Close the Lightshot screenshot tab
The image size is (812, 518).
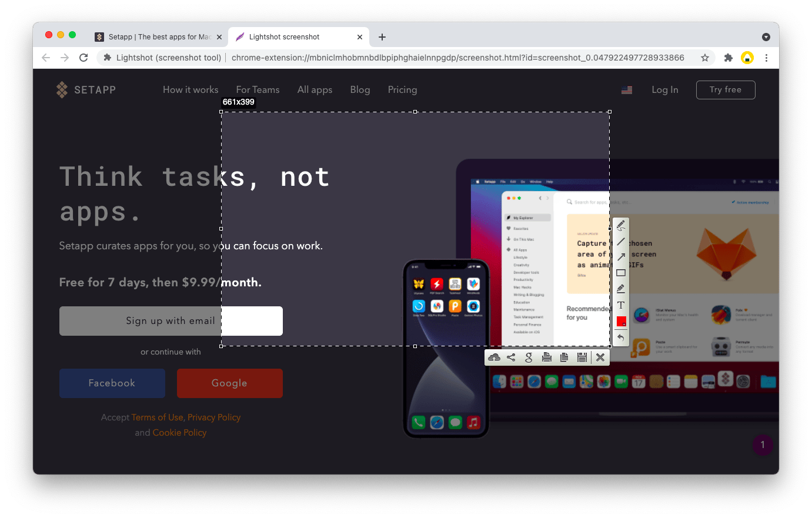pos(360,37)
